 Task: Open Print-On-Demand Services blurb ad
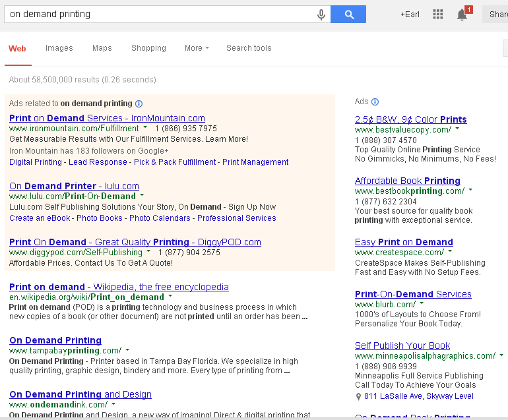click(x=413, y=293)
